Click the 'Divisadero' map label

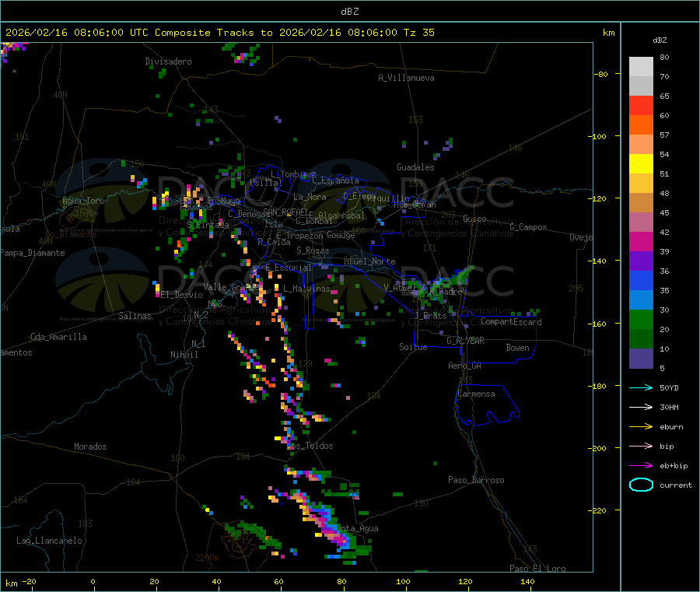pos(168,61)
